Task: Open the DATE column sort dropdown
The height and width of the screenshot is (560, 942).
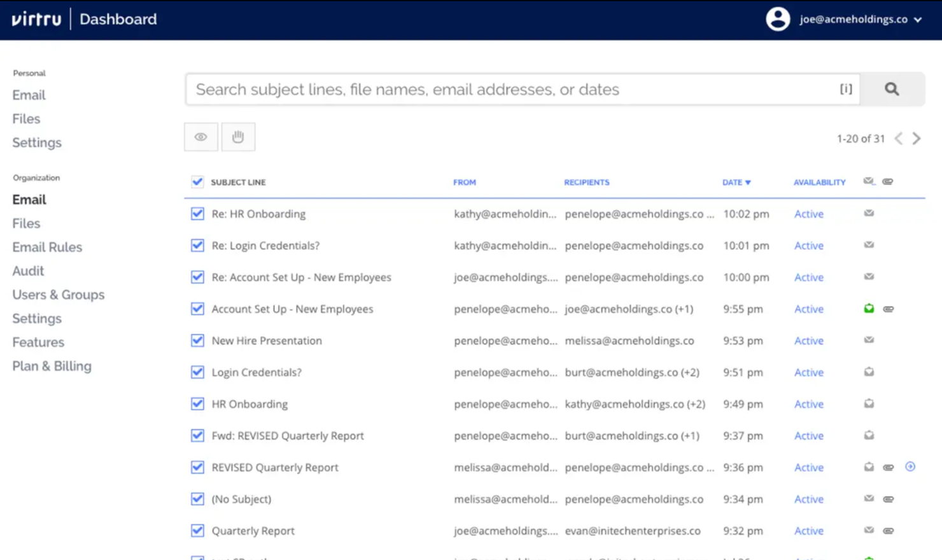Action: point(736,182)
